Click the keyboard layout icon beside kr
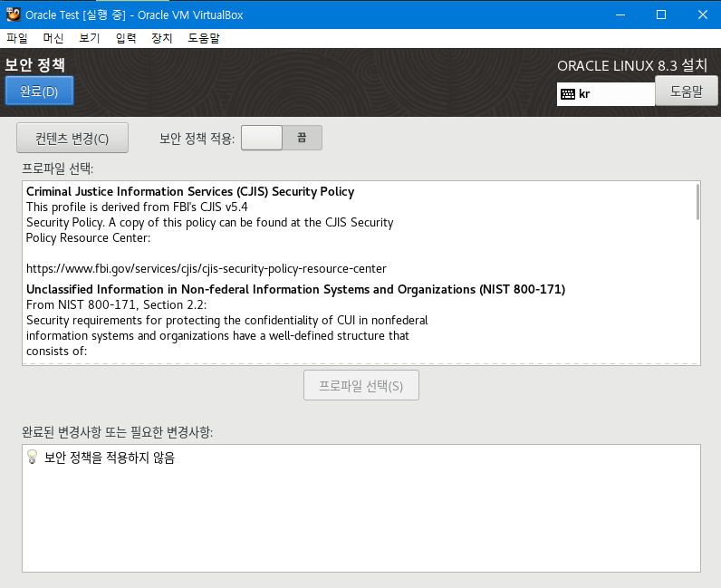 click(568, 94)
